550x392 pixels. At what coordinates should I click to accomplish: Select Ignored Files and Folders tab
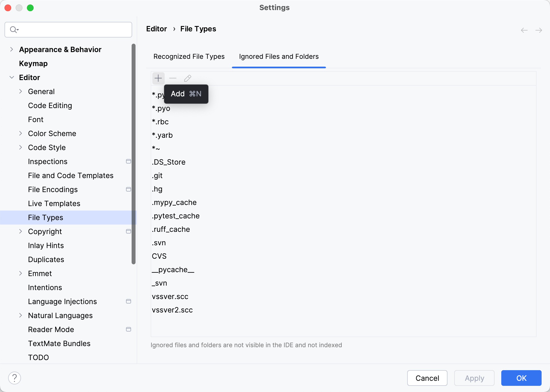click(x=279, y=57)
